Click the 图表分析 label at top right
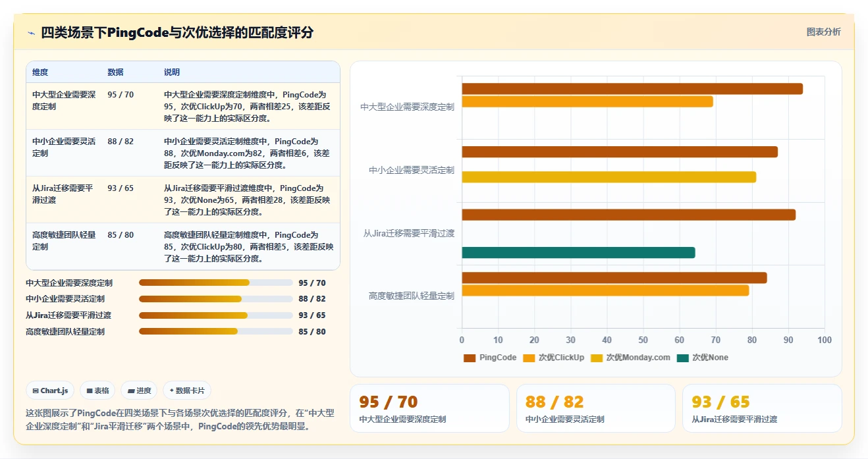This screenshot has height=459, width=868. (823, 32)
